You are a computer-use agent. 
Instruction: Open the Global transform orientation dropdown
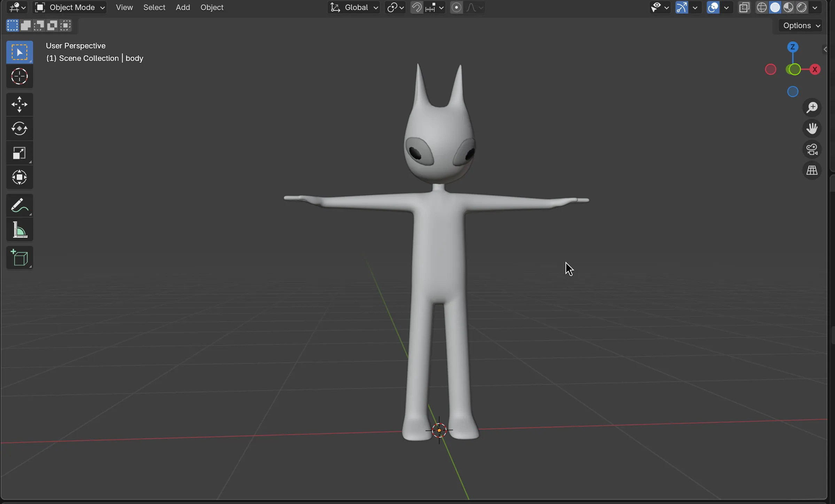click(x=354, y=7)
